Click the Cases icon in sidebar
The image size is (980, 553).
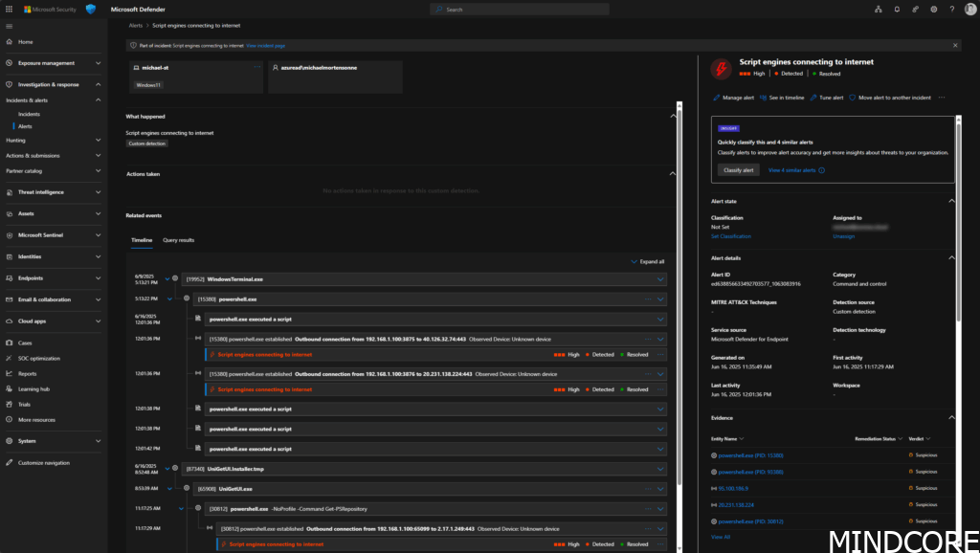9,343
